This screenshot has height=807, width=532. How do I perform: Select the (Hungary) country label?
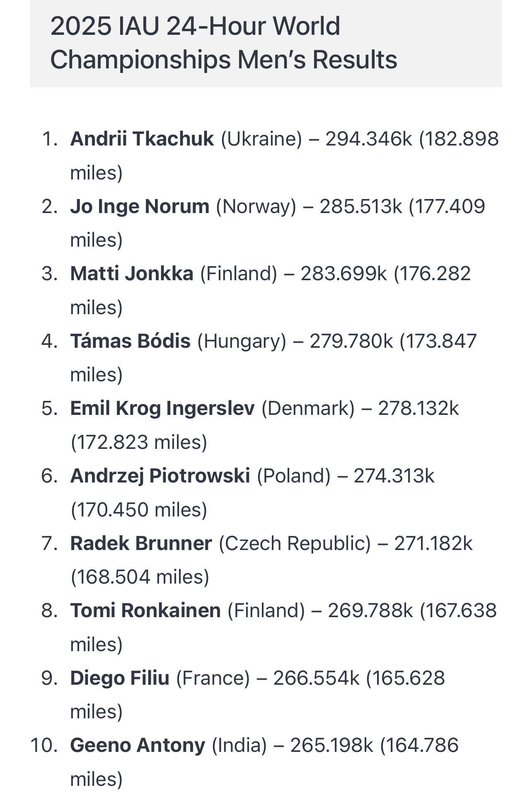242,341
